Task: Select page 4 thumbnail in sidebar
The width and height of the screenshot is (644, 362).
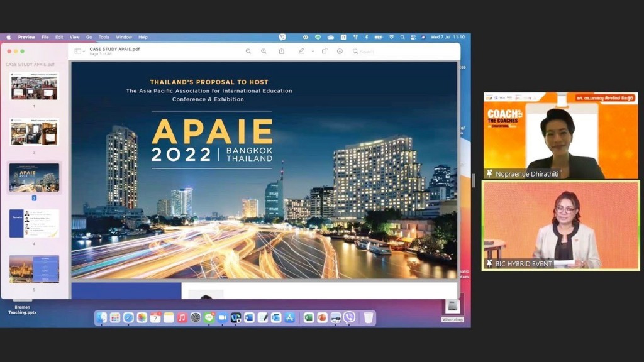Action: 34,223
